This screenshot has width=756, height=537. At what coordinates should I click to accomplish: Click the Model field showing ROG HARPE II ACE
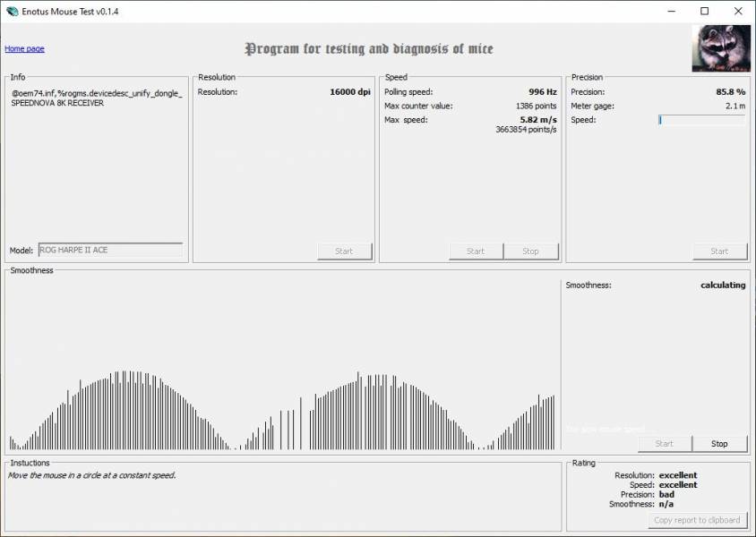click(110, 251)
